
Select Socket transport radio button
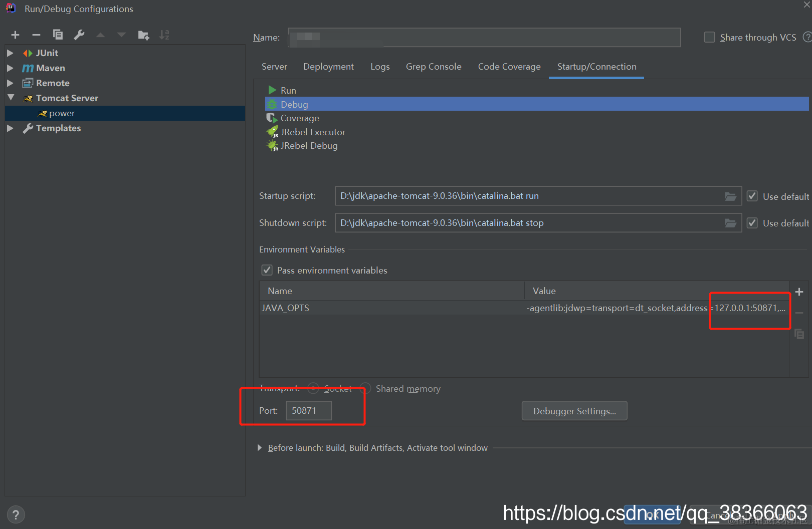(313, 388)
